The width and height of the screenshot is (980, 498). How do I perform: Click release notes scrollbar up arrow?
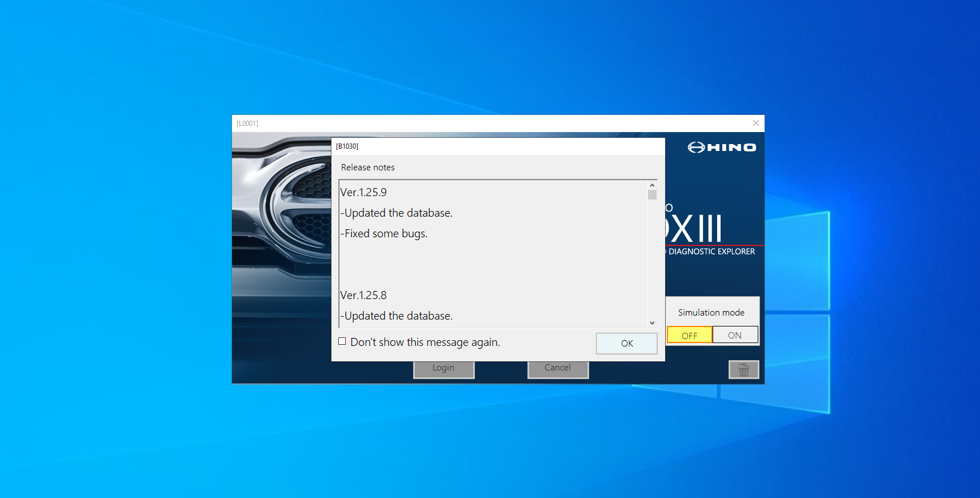[652, 185]
